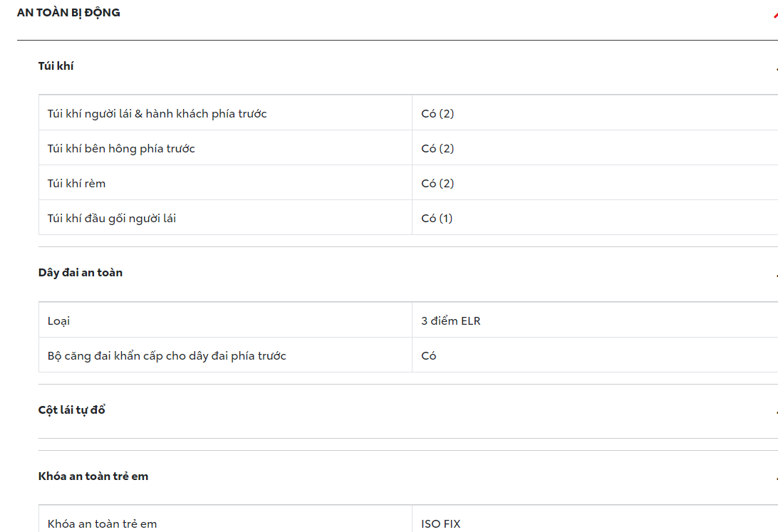Click Túi khí đầu gối người lái label
This screenshot has height=532, width=778.
[x=112, y=219]
